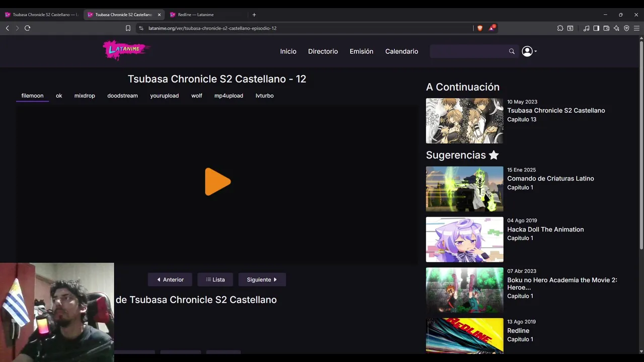Open Tsubasa Chronicle S2 Castellano Capitulo 13 link
The height and width of the screenshot is (362, 644).
[556, 111]
